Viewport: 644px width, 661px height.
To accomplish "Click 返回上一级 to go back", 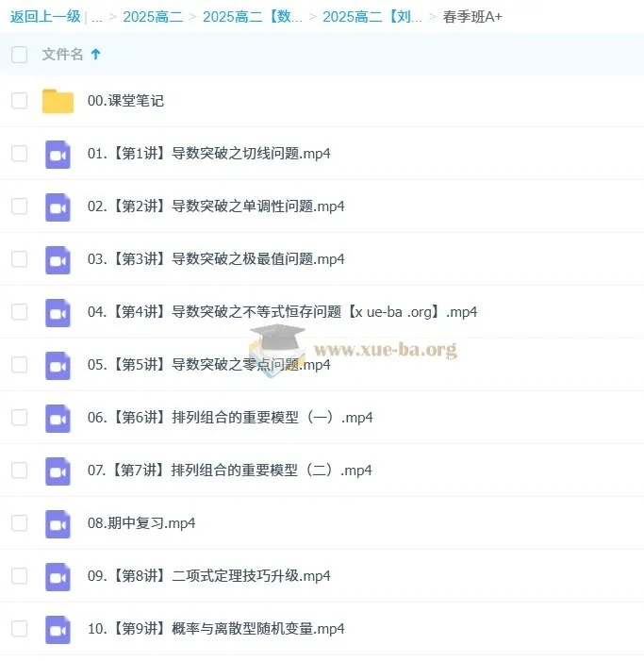I will click(44, 17).
